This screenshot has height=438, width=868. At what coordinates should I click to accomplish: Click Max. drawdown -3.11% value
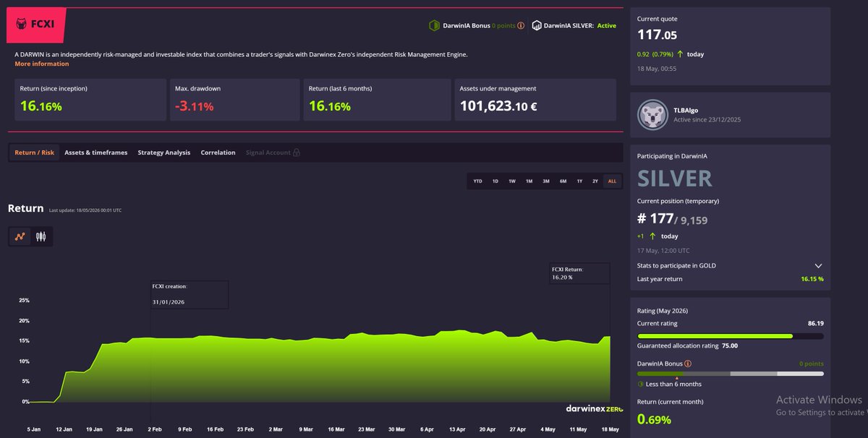tap(195, 106)
